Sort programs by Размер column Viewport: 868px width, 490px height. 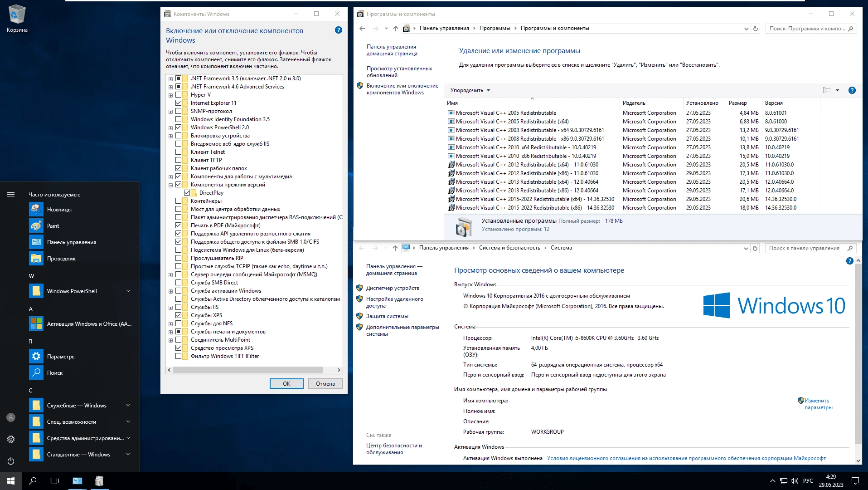(x=744, y=103)
